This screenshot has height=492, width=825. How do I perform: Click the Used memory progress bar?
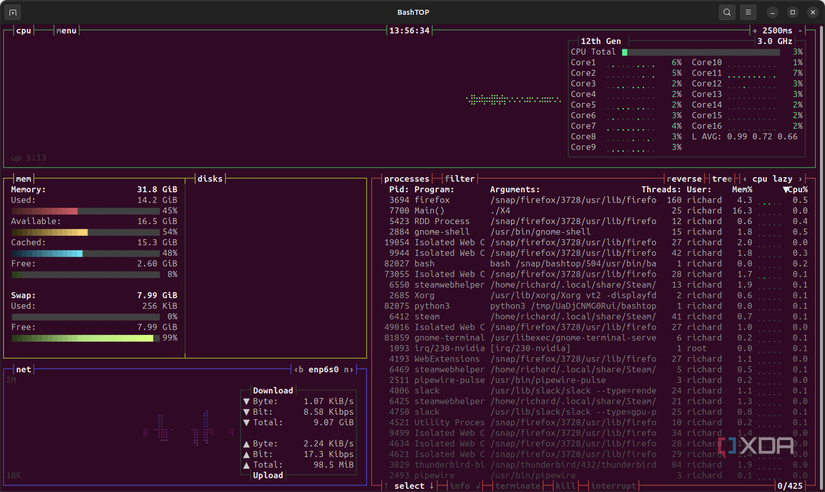84,211
